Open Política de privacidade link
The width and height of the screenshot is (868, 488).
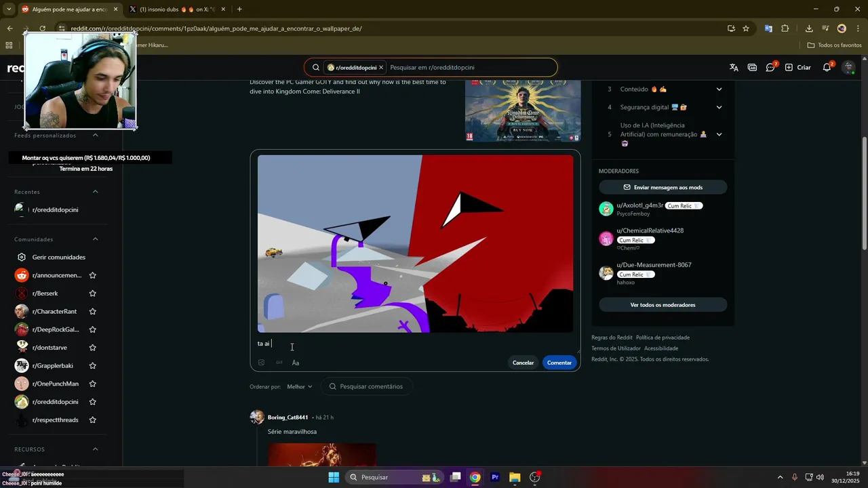point(663,338)
